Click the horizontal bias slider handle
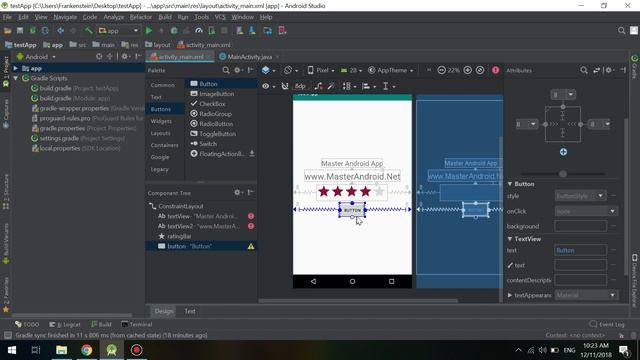 (x=563, y=174)
